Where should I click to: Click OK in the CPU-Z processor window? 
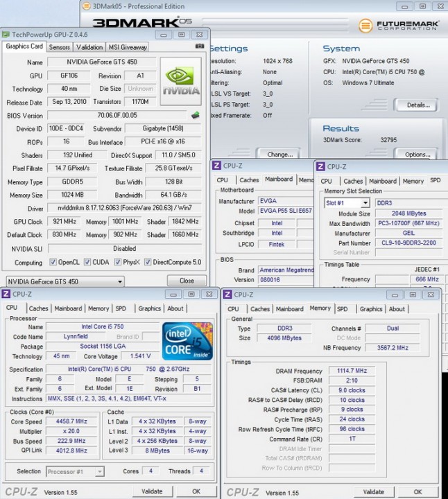pyautogui.click(x=196, y=491)
